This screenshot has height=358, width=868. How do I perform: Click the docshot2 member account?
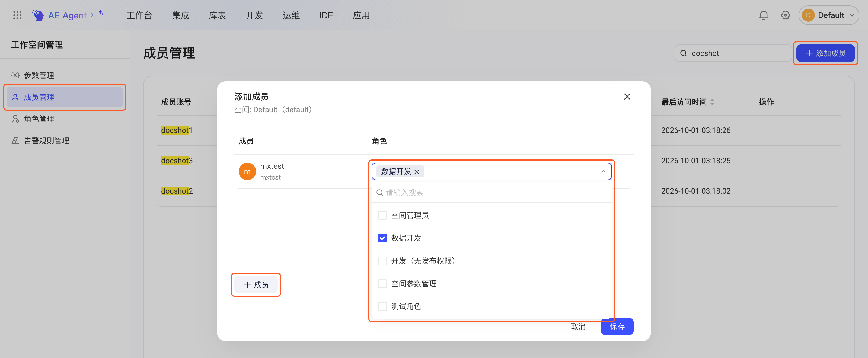click(177, 191)
